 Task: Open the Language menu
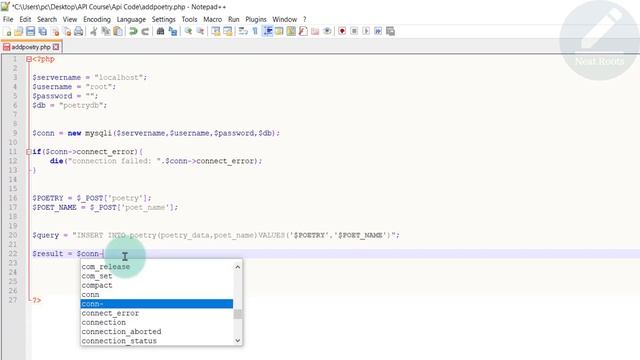(131, 19)
